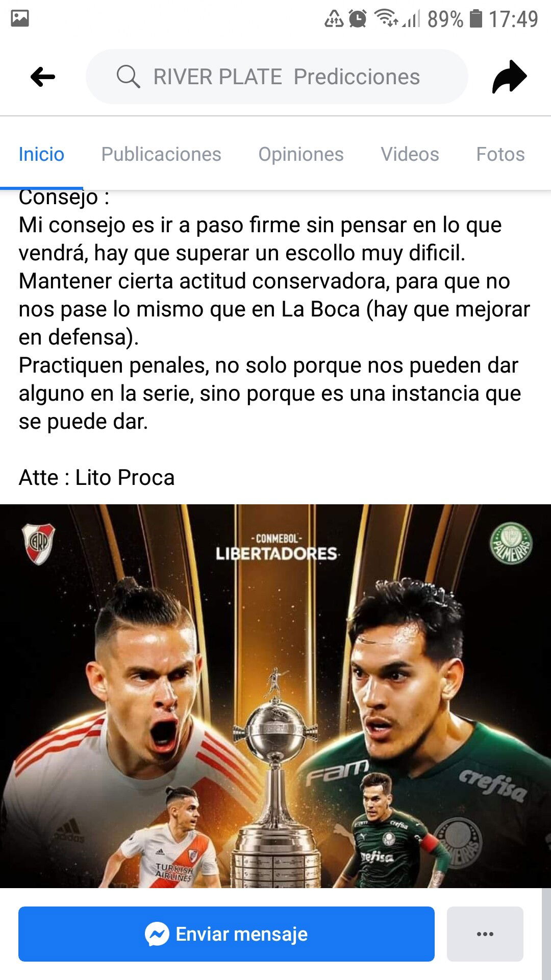Click the search magnifier icon
This screenshot has height=980, width=551.
[128, 77]
